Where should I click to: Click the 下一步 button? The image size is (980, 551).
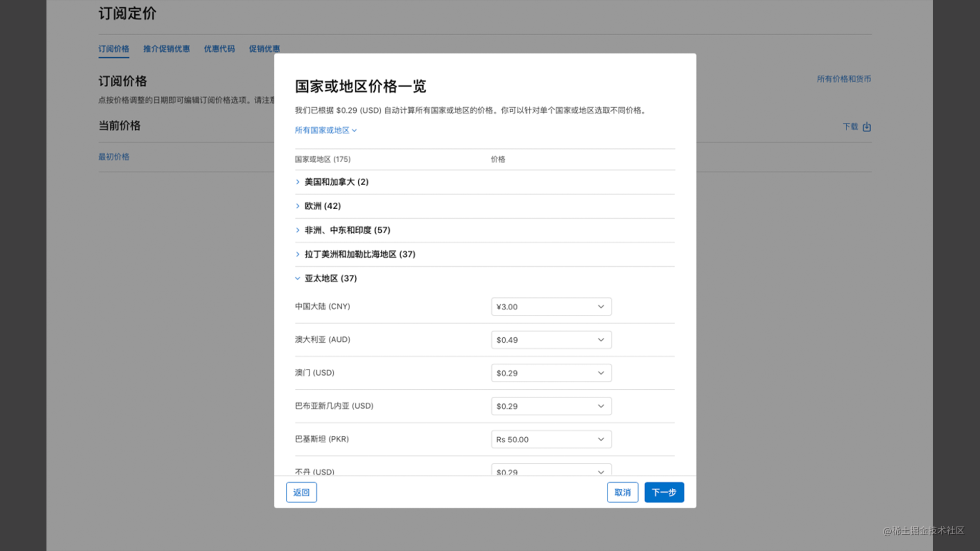664,492
